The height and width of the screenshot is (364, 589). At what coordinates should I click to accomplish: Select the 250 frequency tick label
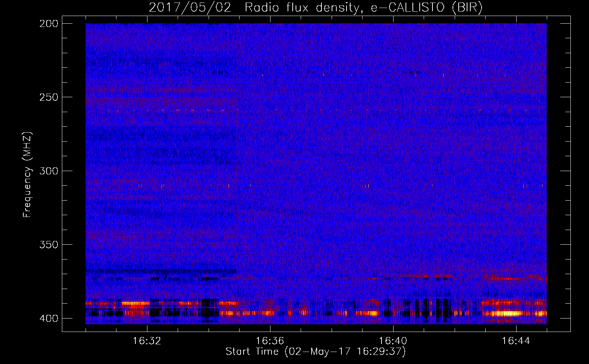49,97
